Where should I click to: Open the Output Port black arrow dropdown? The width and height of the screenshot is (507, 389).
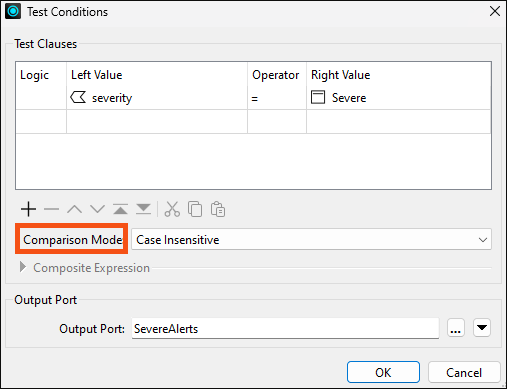point(482,327)
